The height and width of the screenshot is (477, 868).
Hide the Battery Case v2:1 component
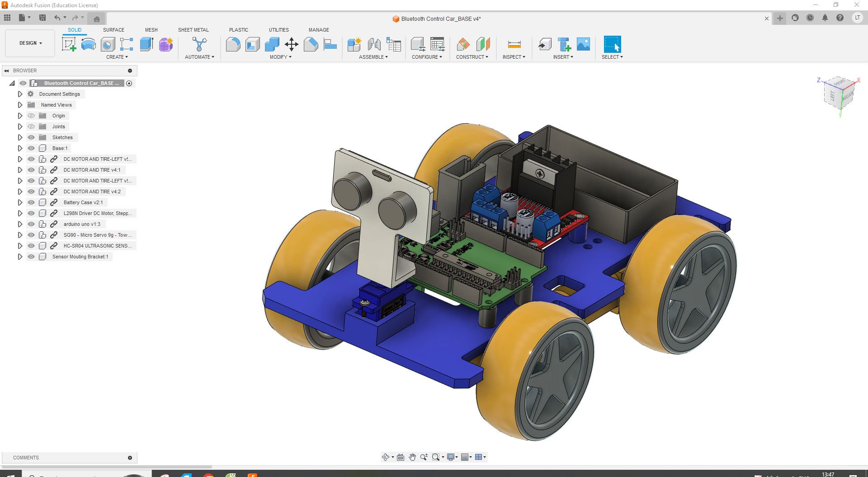[x=31, y=202]
